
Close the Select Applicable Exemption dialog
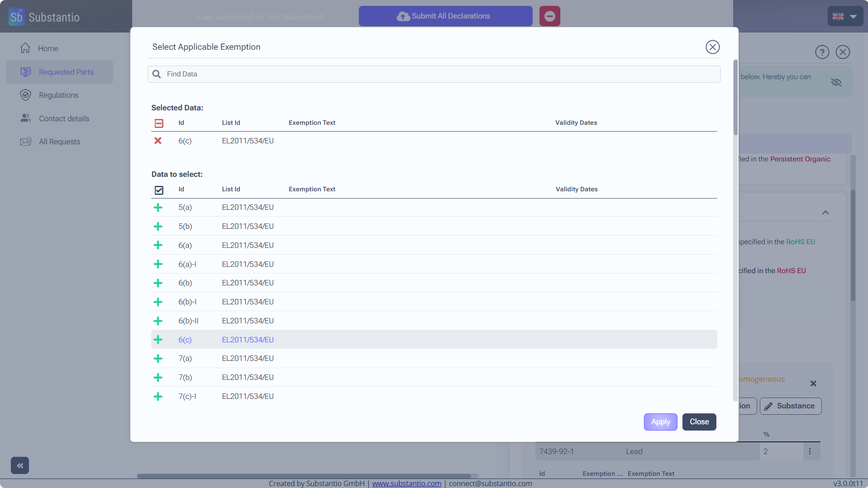click(x=712, y=47)
